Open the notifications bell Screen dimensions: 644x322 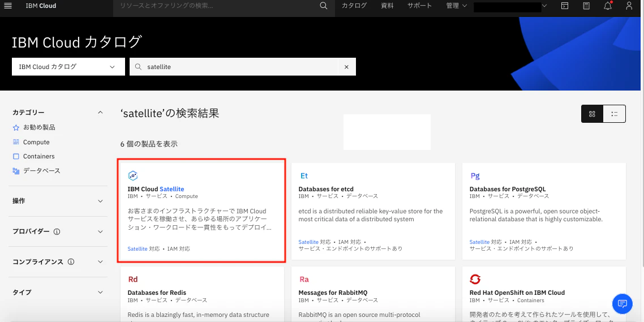point(608,6)
